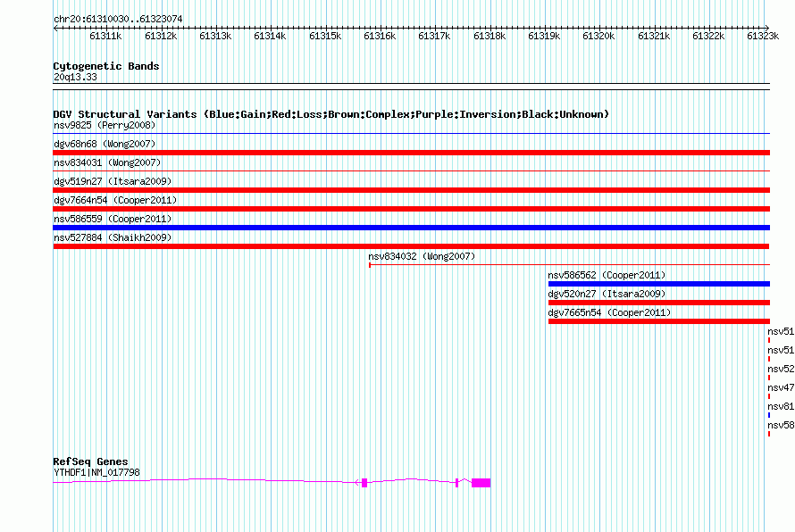The image size is (795, 532).
Task: Open the dgv68n68 (Wong2007) label
Action: click(105, 144)
